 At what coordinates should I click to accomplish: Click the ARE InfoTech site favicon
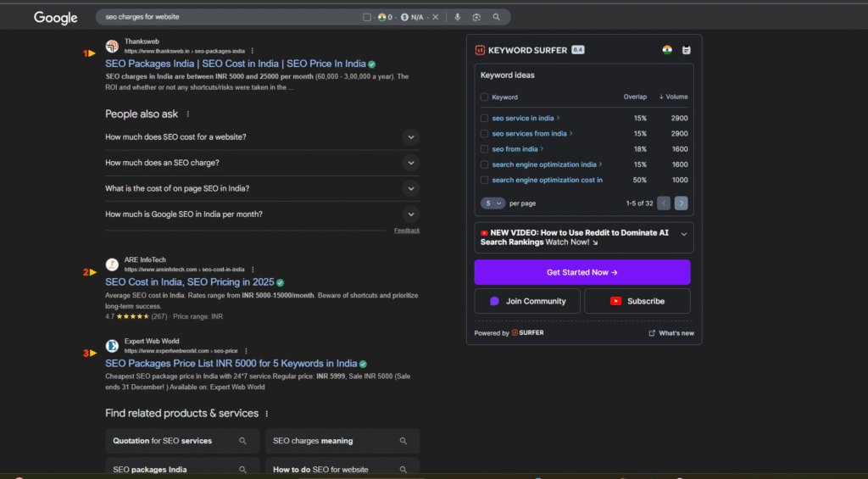tap(112, 265)
